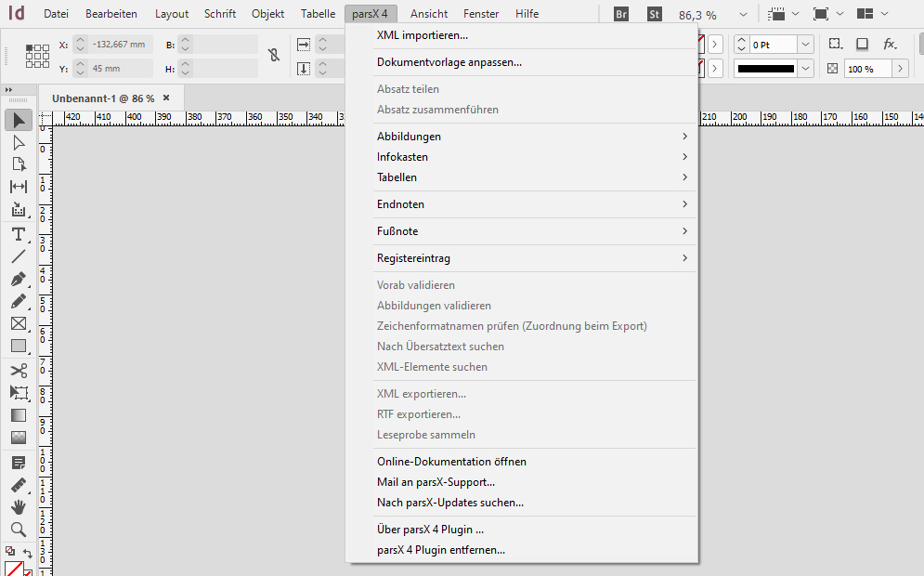Open the stroke style dropdown
Image resolution: width=924 pixels, height=576 pixels.
point(805,69)
